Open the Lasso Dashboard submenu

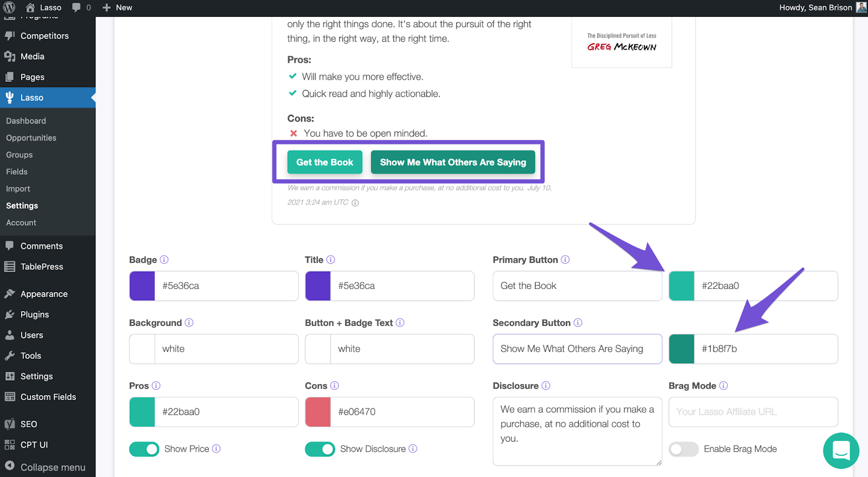pyautogui.click(x=26, y=121)
